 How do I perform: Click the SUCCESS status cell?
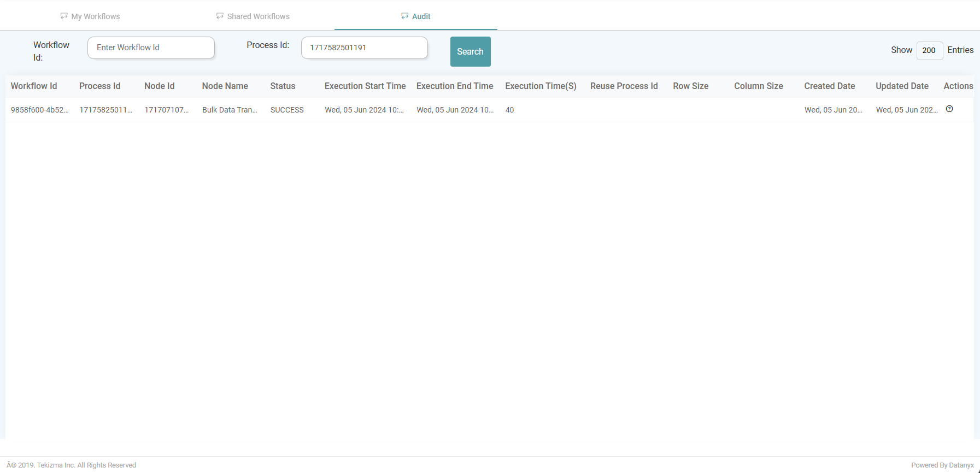(x=287, y=110)
